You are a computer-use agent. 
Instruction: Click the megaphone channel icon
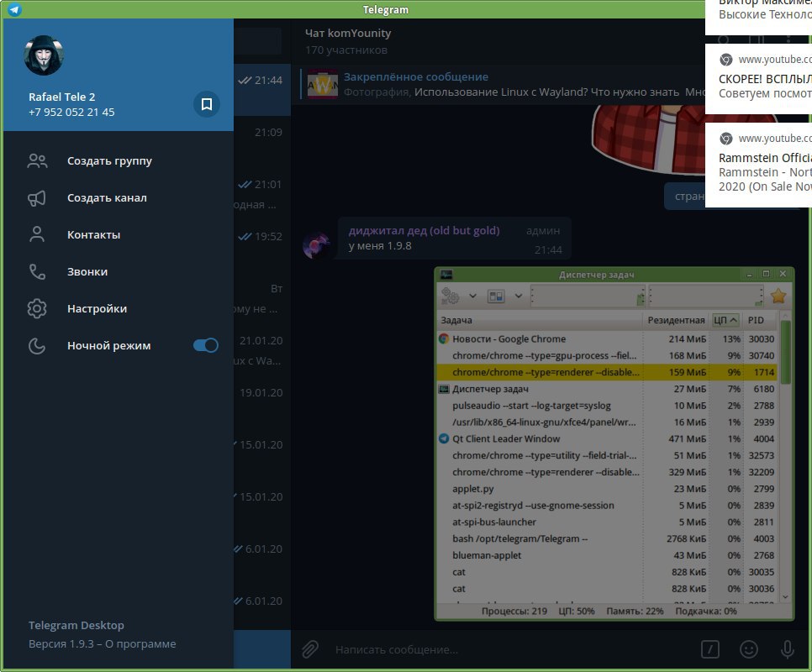37,198
